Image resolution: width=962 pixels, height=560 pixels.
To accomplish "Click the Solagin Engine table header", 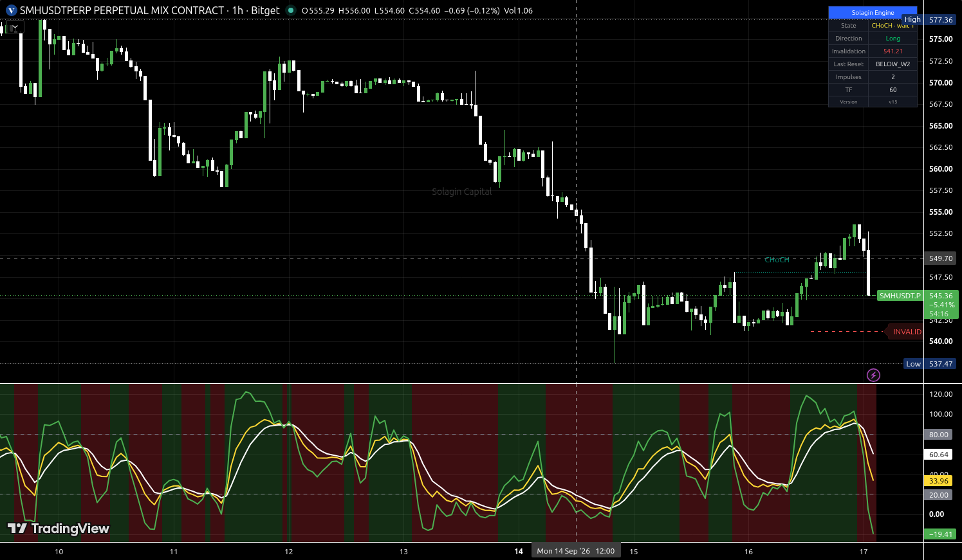I will click(873, 12).
